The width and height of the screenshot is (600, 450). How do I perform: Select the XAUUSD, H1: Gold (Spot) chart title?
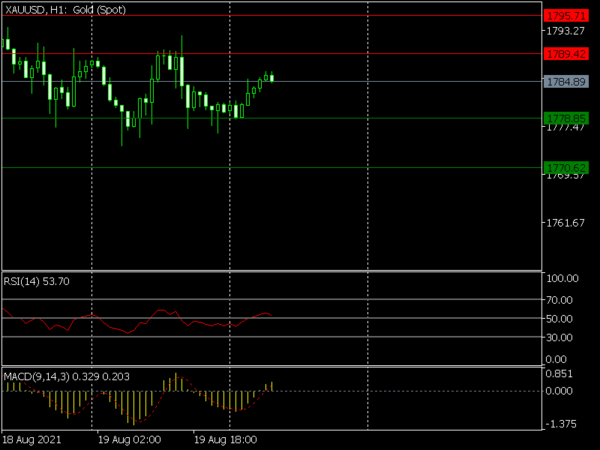pos(65,10)
